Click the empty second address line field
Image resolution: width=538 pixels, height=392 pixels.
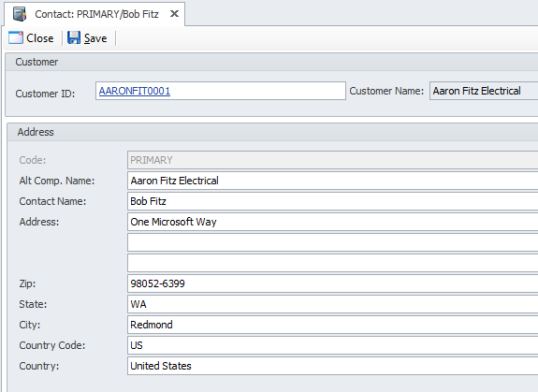(x=332, y=242)
